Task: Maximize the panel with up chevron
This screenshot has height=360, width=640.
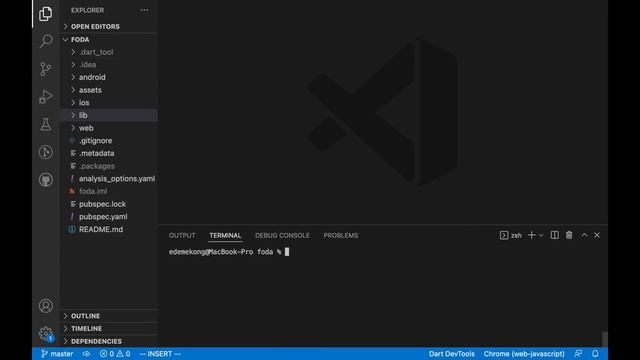Action: click(584, 235)
